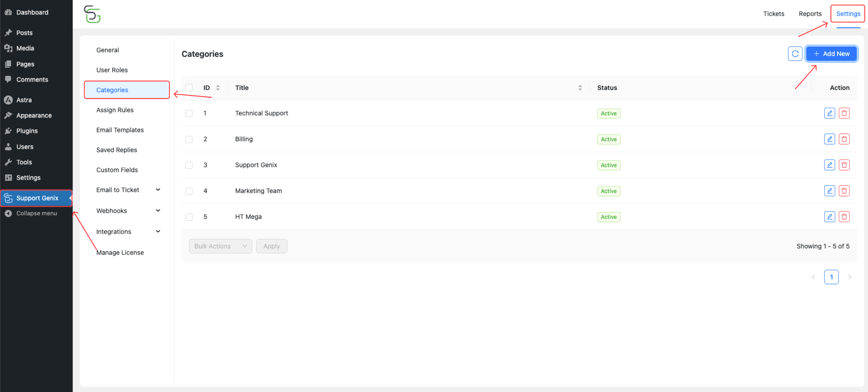Open the Bulk Actions dropdown
868x392 pixels.
point(220,246)
